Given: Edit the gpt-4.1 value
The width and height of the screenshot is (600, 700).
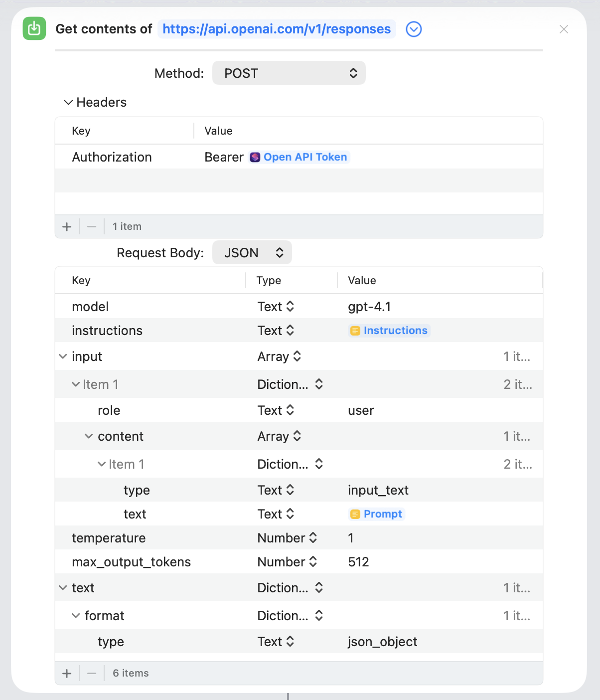Looking at the screenshot, I should 369,307.
